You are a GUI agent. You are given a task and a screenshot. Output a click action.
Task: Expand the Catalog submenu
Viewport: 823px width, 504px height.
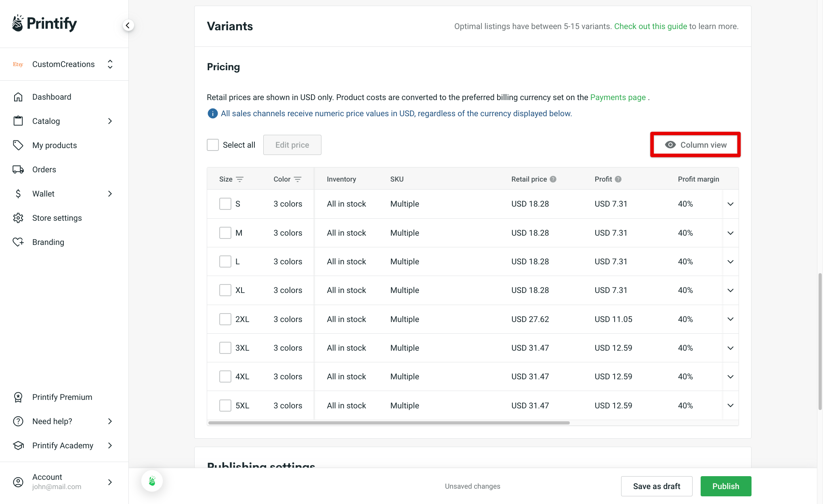(110, 121)
